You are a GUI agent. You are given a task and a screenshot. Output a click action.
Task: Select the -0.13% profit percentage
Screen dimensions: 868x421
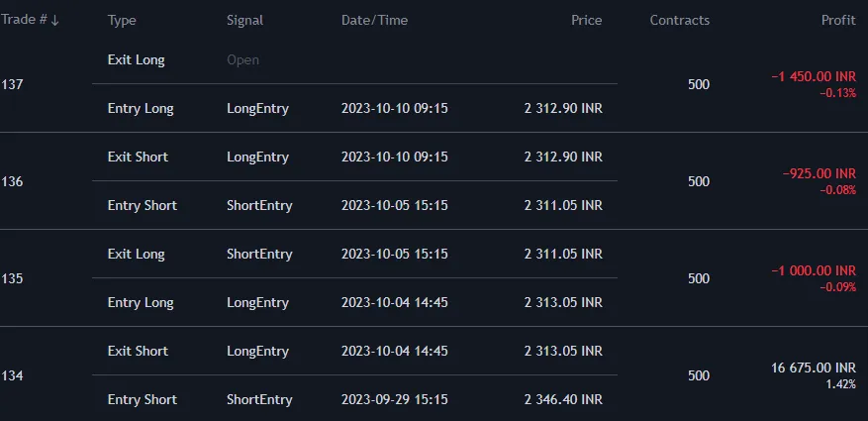coord(837,93)
